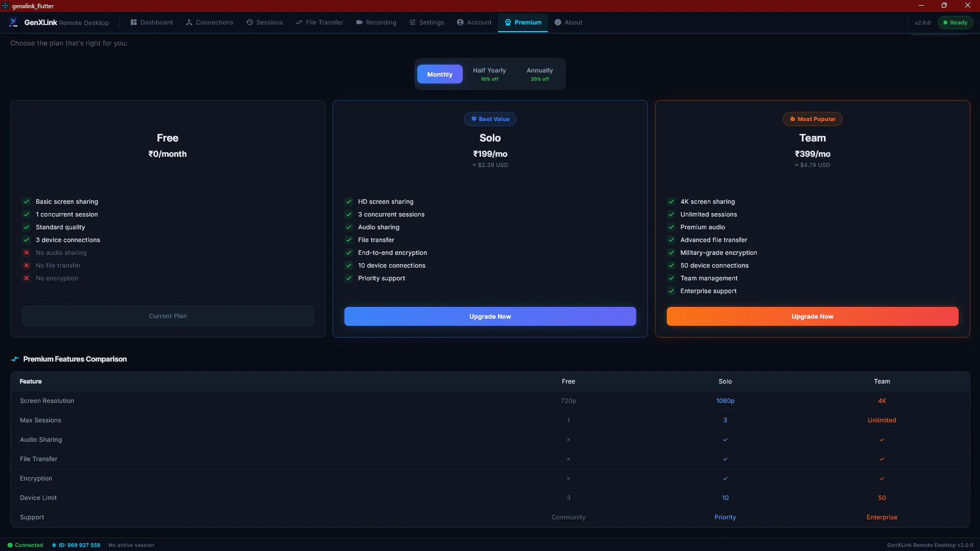Click Team checkmark in File Transfer row

point(882,459)
